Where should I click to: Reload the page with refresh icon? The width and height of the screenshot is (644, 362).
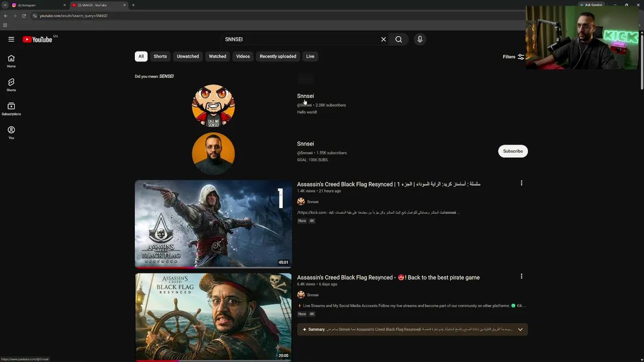pos(24,16)
